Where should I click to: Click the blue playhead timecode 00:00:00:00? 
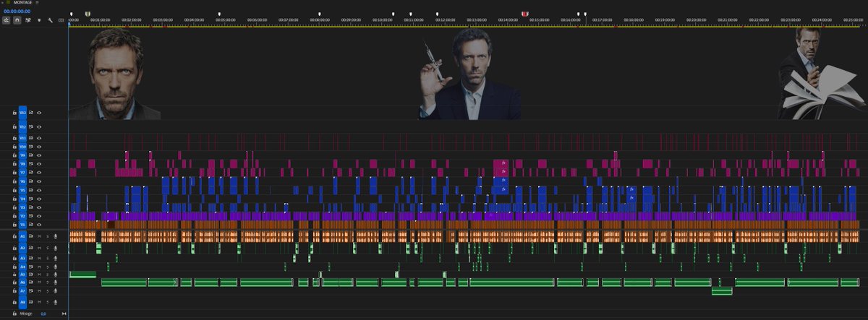[x=17, y=12]
